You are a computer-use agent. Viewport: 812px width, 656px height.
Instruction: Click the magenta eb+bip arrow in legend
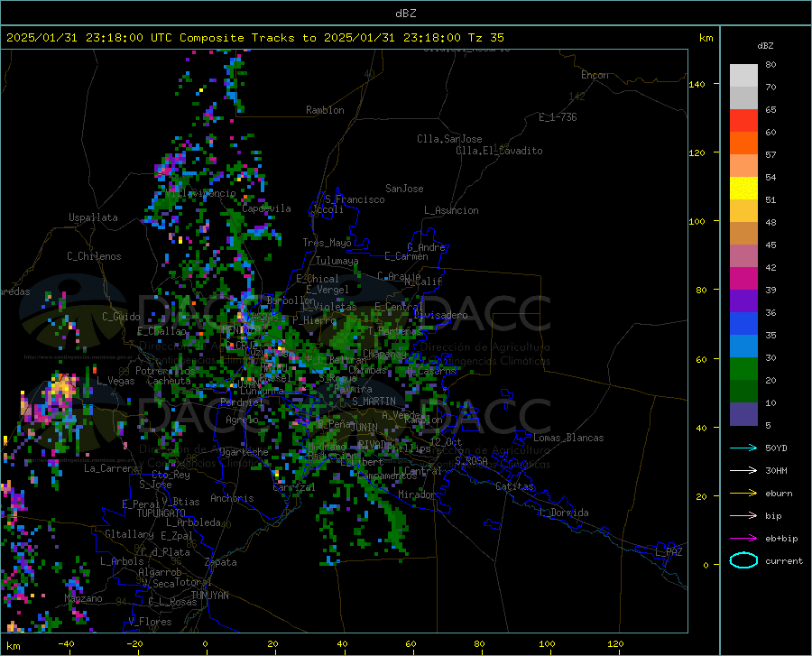coord(743,539)
